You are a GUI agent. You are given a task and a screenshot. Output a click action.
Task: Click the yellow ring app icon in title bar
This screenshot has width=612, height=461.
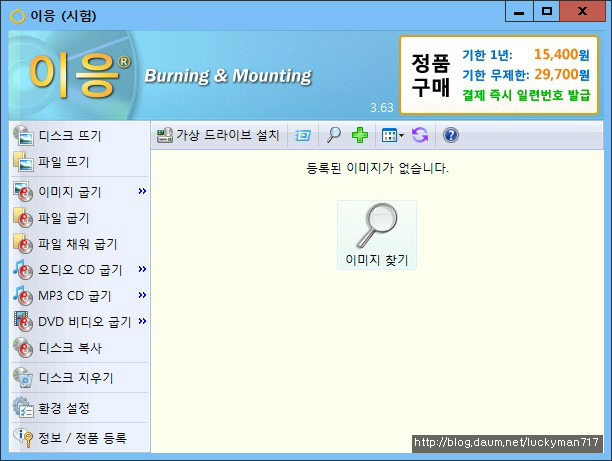18,16
